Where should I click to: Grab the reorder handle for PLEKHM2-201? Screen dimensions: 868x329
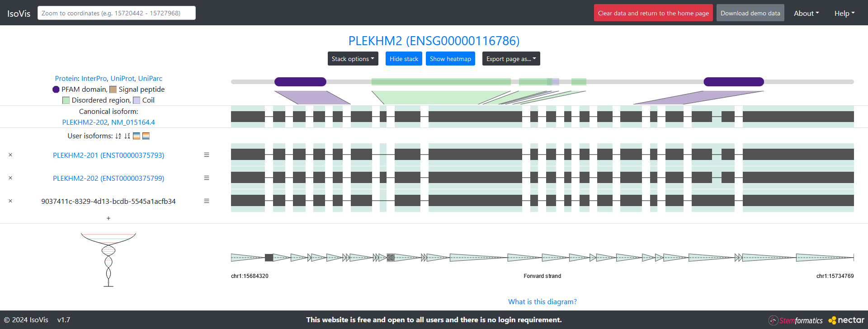pyautogui.click(x=207, y=155)
